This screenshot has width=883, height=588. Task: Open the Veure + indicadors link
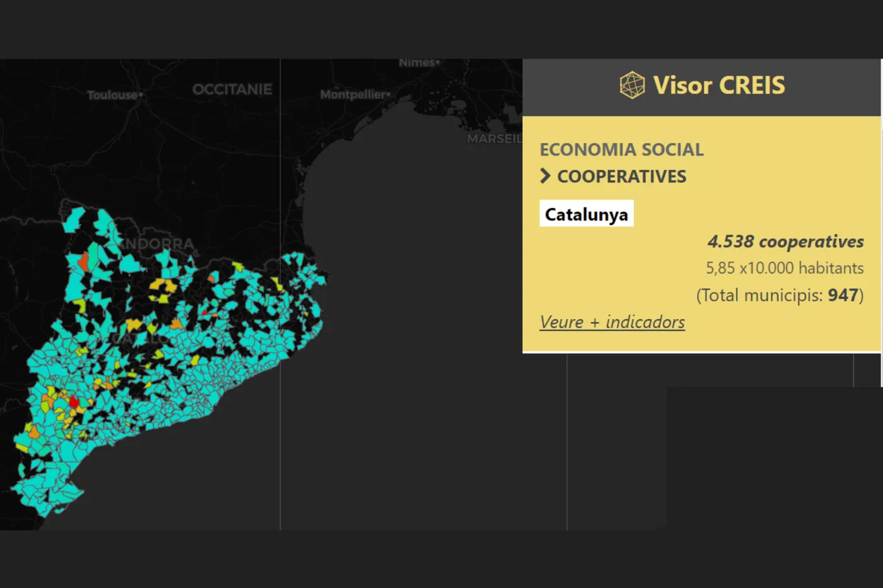point(612,322)
